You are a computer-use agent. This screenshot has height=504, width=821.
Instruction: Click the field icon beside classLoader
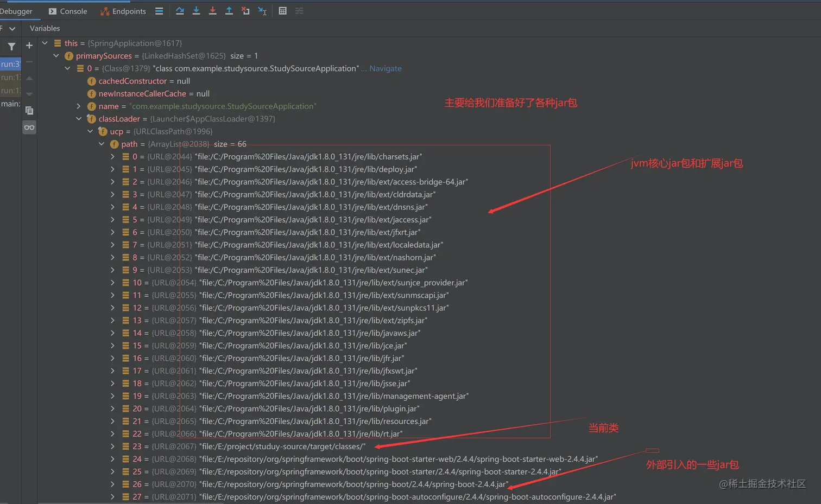92,119
